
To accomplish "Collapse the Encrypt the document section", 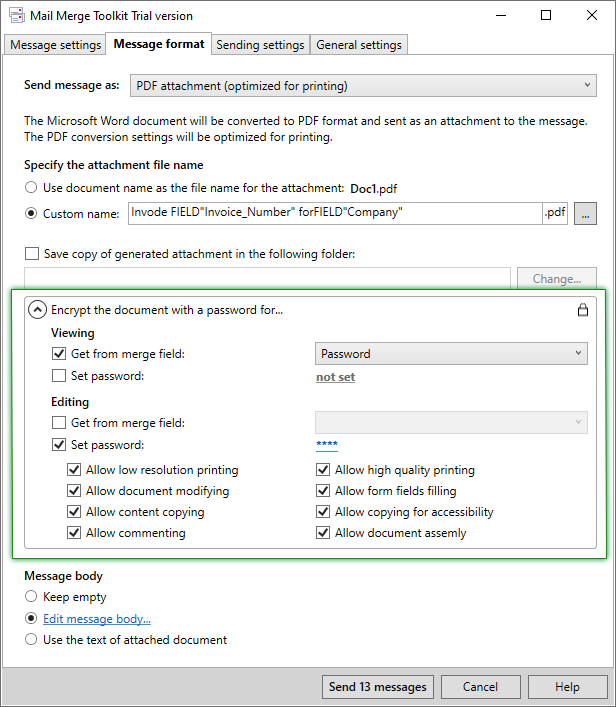I will 37,310.
